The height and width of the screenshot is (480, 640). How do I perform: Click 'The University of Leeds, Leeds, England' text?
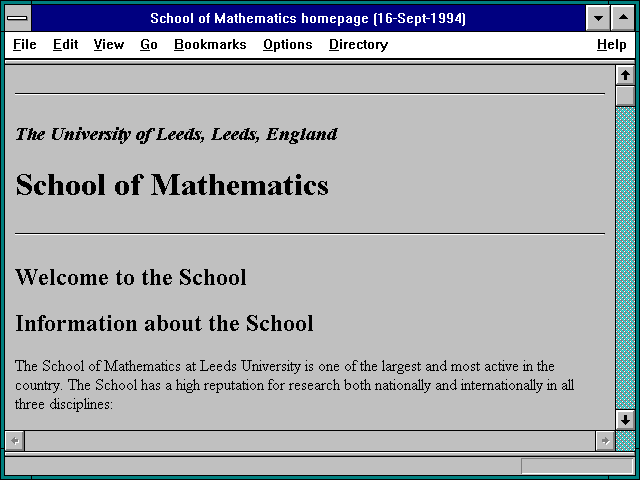coord(176,135)
